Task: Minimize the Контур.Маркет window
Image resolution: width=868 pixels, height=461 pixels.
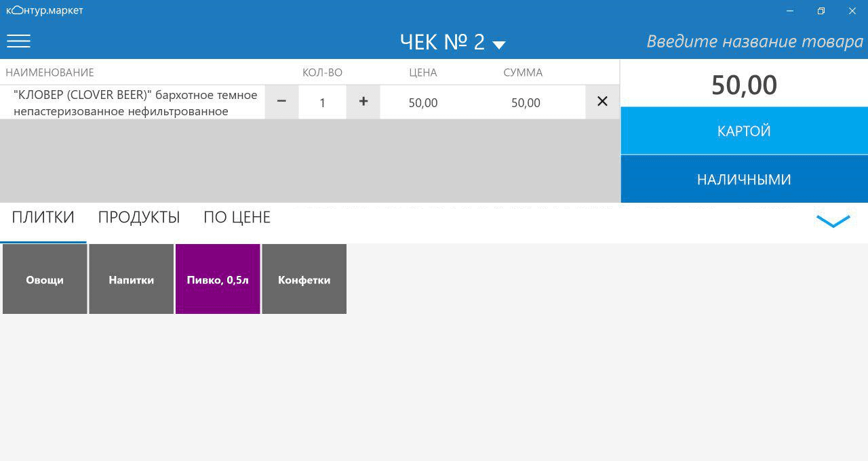Action: pos(790,11)
